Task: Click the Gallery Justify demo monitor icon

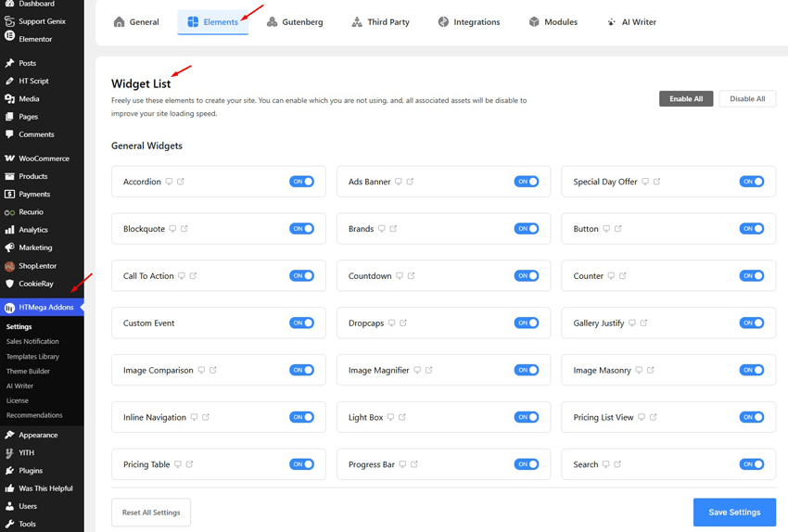Action: [632, 323]
